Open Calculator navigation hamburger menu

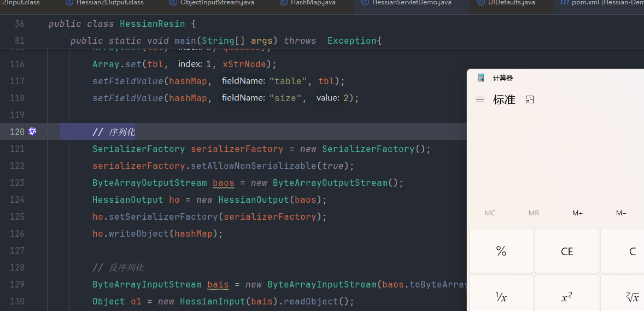pos(479,99)
